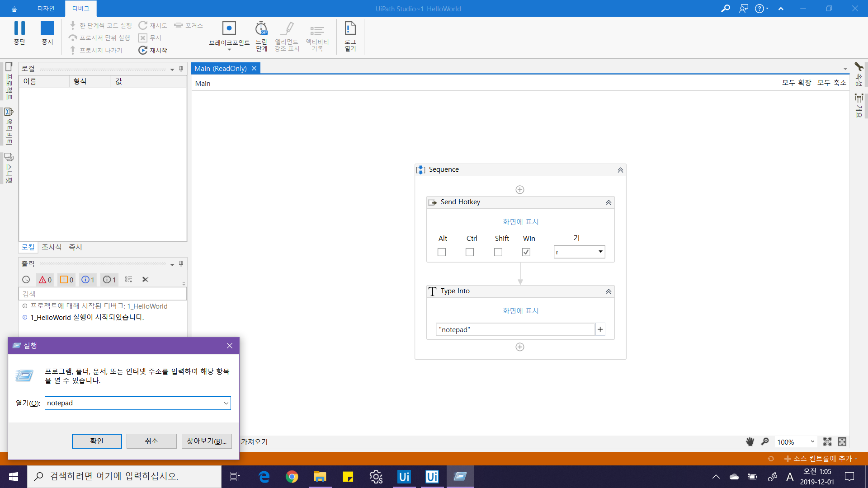Open the Breakpoint (브레이크포인트) tool
Screen dimensions: 868x488
pos(229,29)
